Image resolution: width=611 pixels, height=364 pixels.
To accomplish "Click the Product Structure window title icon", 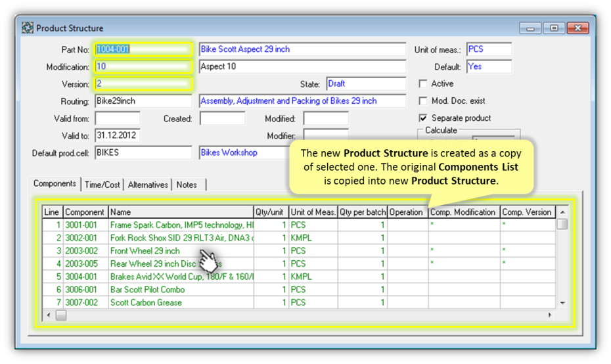I will (28, 28).
